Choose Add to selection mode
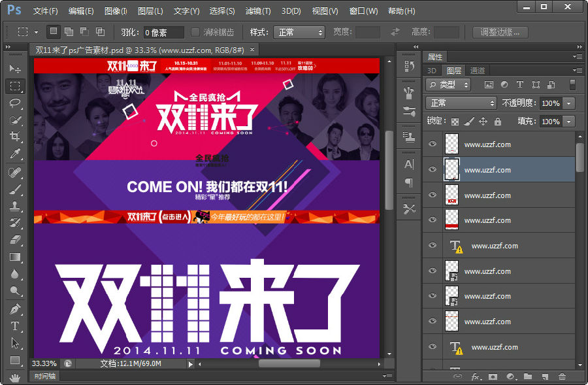 (x=69, y=32)
